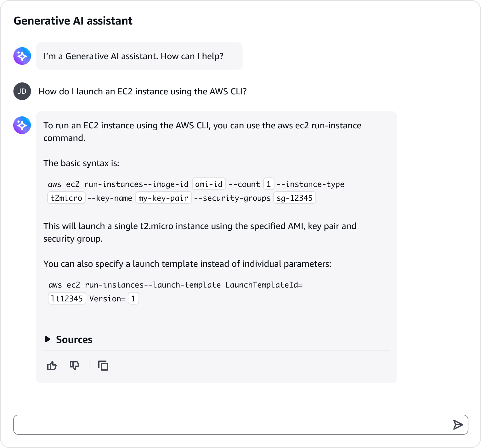Click the thumbs down not helpful icon
Screen dimensions: 481x448
[75, 366]
